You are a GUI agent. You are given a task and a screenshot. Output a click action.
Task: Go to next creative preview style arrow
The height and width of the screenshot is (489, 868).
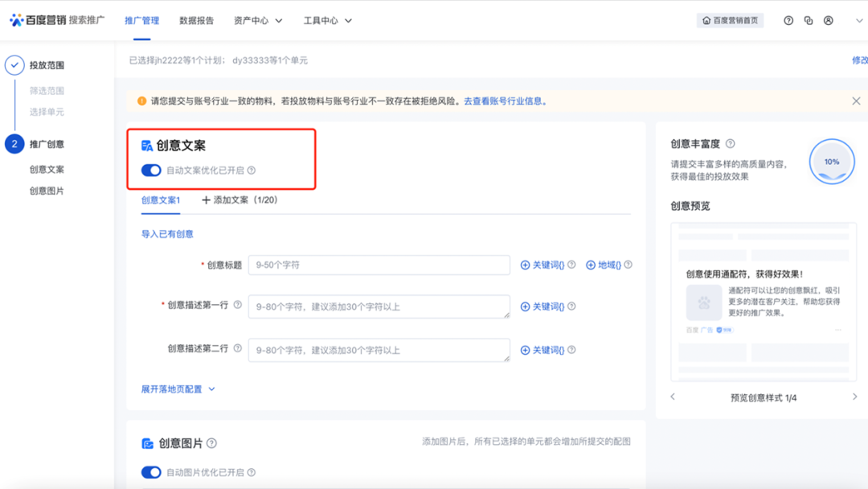point(854,397)
